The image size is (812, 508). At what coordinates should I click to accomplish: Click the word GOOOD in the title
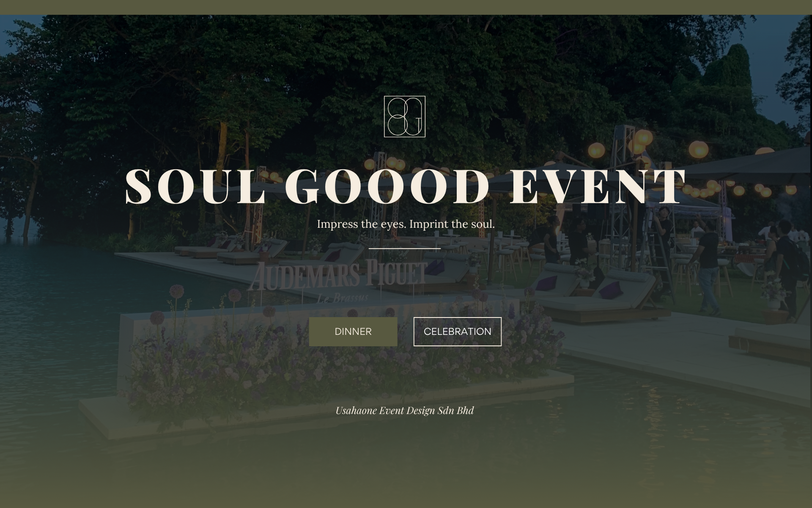pos(387,187)
